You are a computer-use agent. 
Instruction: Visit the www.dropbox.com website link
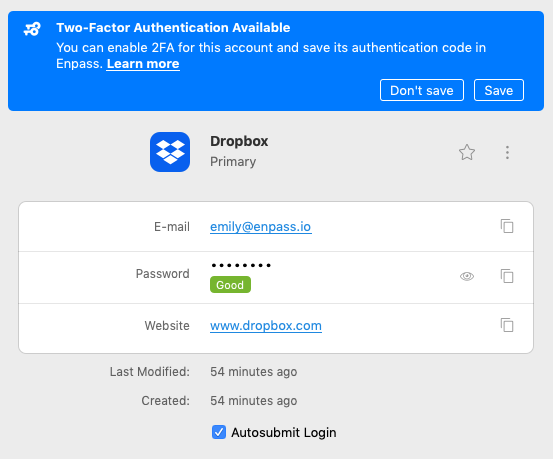(x=266, y=326)
